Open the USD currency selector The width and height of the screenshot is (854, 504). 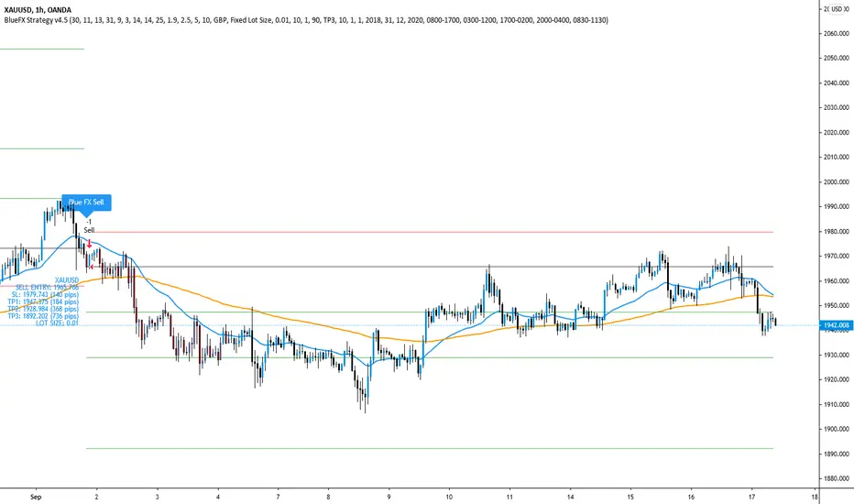(838, 9)
